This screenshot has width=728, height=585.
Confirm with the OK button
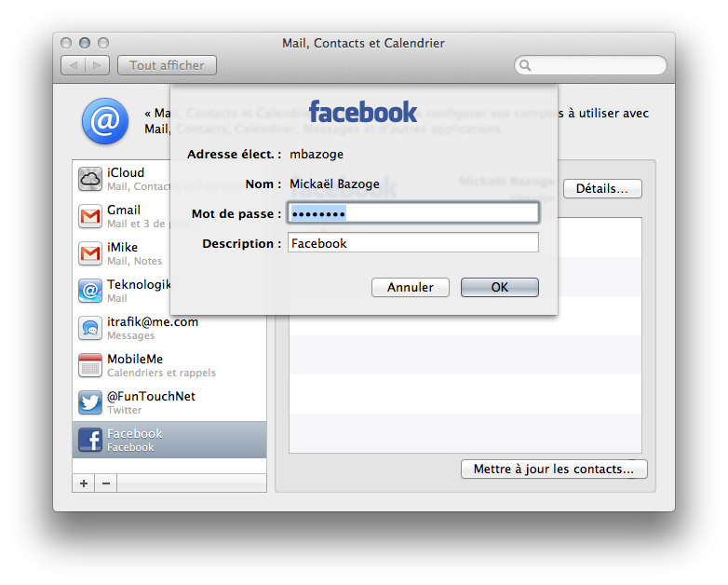tap(500, 287)
